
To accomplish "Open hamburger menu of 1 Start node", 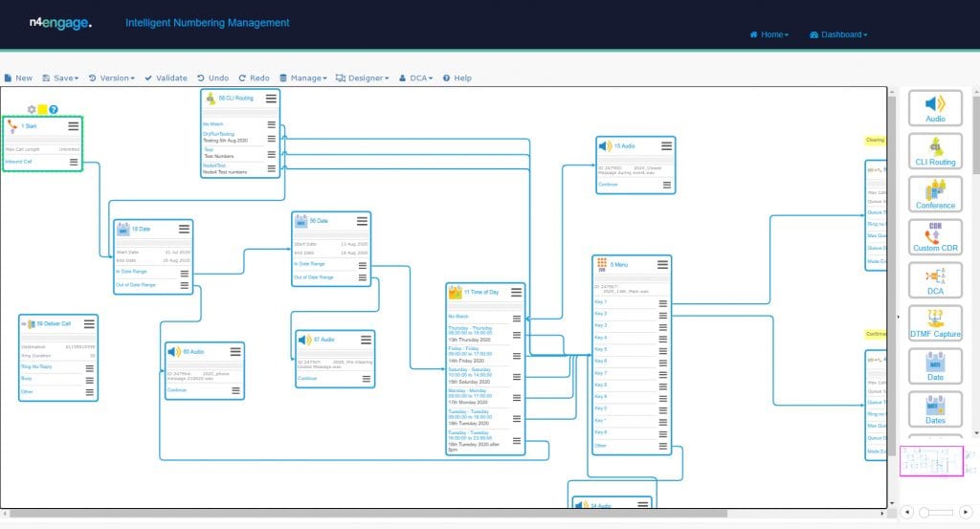I will (x=73, y=126).
